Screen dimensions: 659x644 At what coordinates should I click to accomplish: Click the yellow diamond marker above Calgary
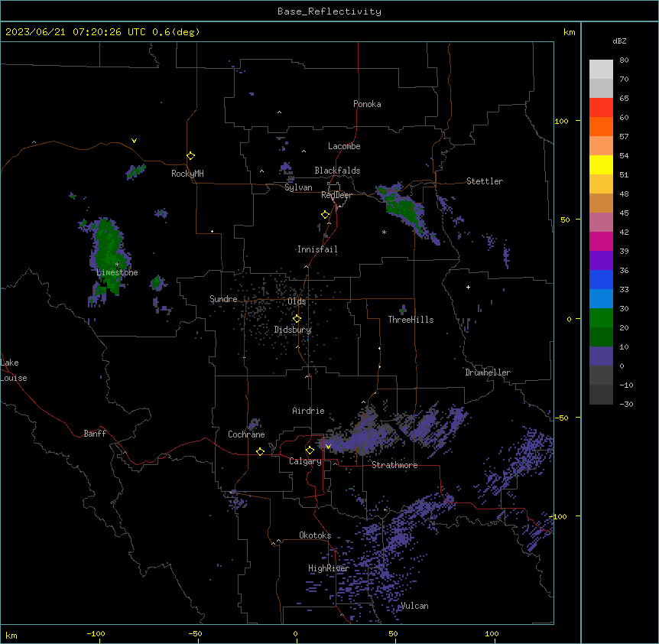tap(310, 450)
